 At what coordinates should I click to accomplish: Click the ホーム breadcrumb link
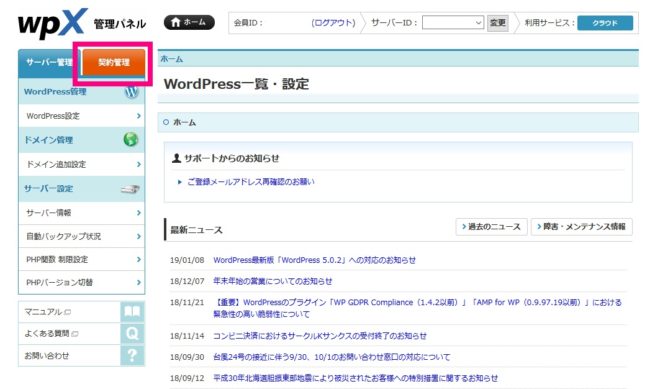[172, 59]
